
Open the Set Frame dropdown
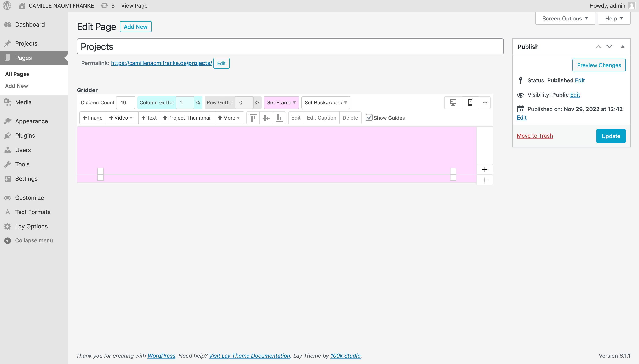click(281, 102)
